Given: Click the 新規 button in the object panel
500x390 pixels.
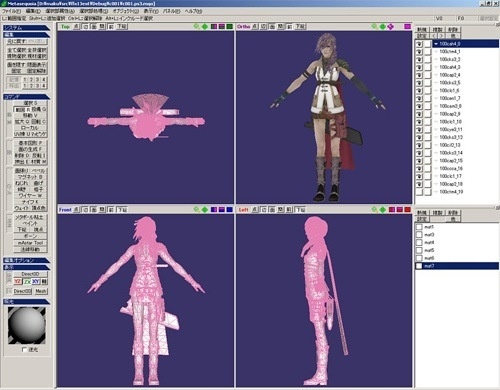Looking at the screenshot, I should [x=422, y=30].
